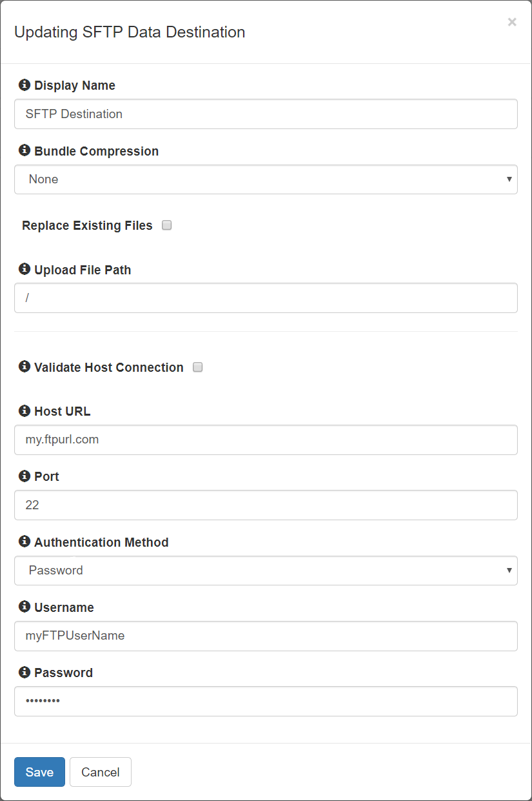Open the Bundle Compression dropdown
This screenshot has width=532, height=801.
pyautogui.click(x=266, y=179)
